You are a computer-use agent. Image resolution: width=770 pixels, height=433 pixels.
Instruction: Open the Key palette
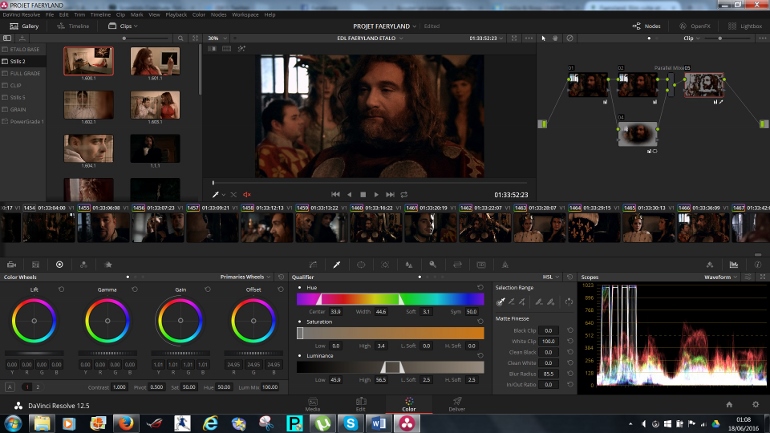(433, 265)
